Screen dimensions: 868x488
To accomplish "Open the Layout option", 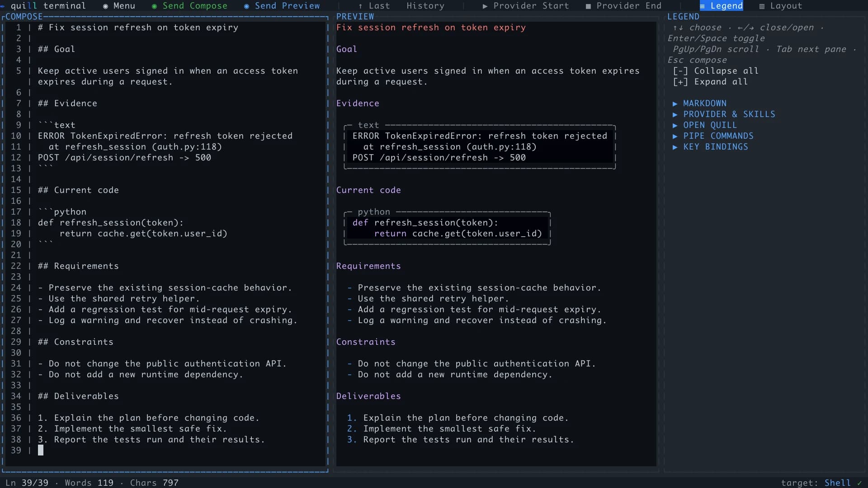I will coord(781,6).
